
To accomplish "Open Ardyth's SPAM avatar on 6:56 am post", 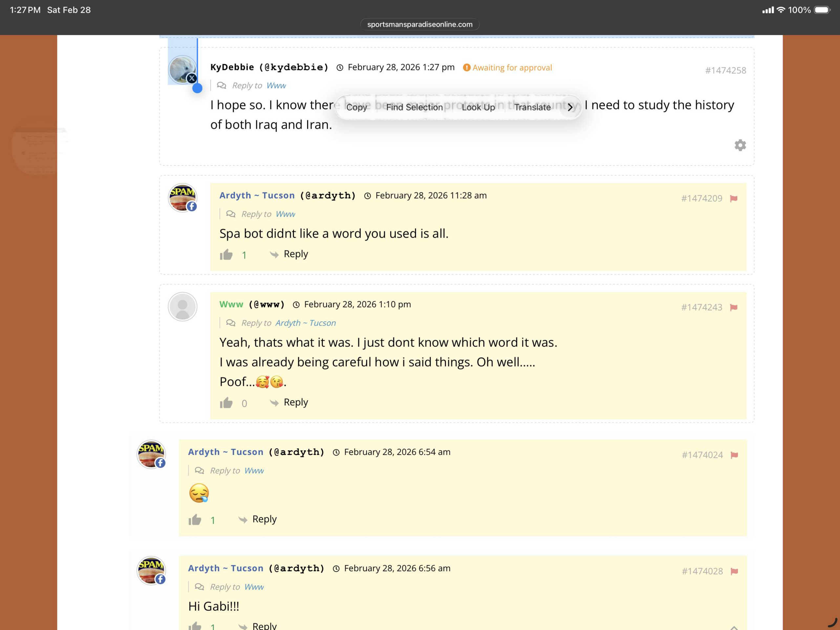I will [151, 570].
